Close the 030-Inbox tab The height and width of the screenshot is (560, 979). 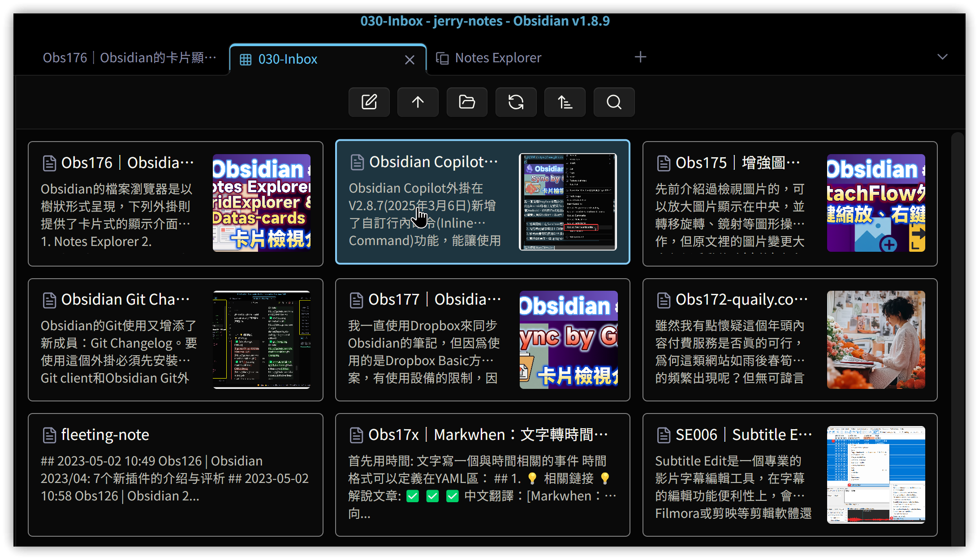pos(410,60)
